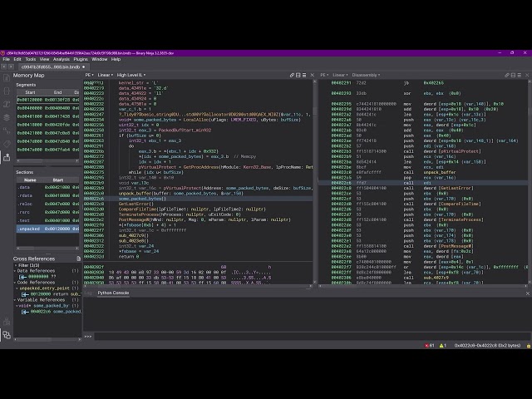The width and height of the screenshot is (532, 399).
Task: Select the Cross References sidebar icon
Action: pyautogui.click(x=7, y=335)
